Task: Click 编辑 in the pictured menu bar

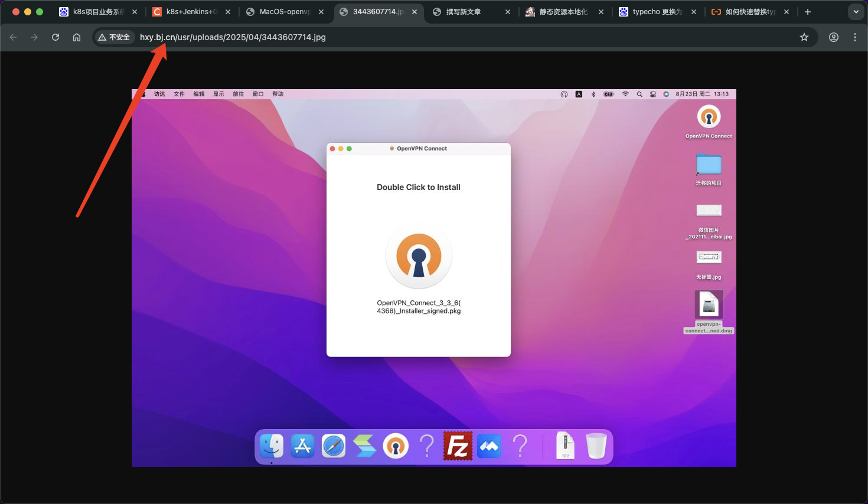Action: coord(199,94)
